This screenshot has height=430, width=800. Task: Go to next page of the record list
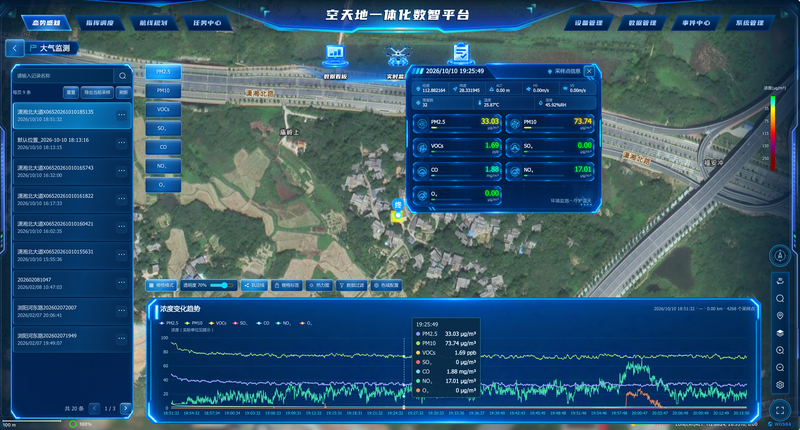pyautogui.click(x=126, y=408)
